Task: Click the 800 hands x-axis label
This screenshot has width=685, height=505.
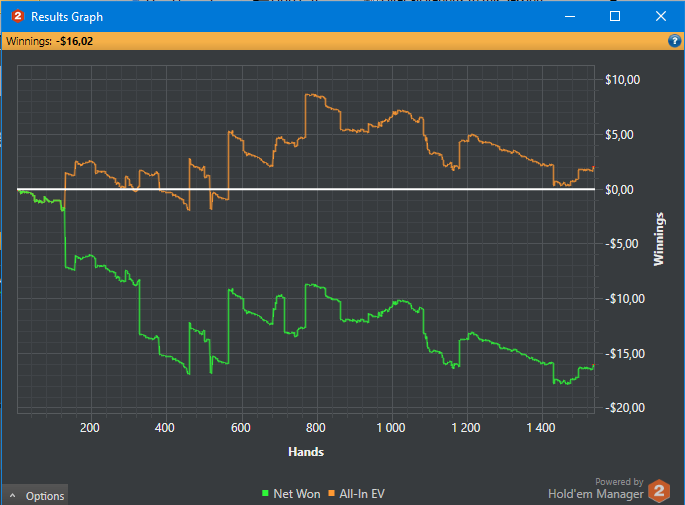Action: [x=315, y=428]
